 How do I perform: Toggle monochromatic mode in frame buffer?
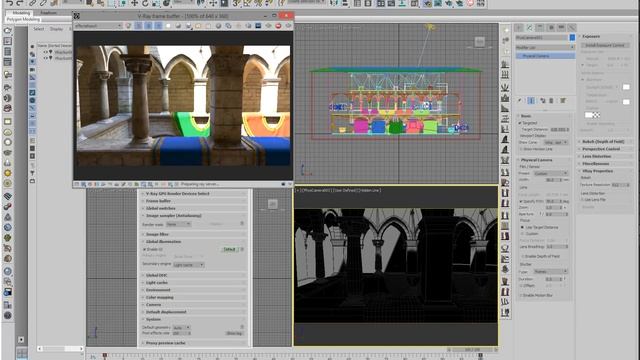coord(178,26)
